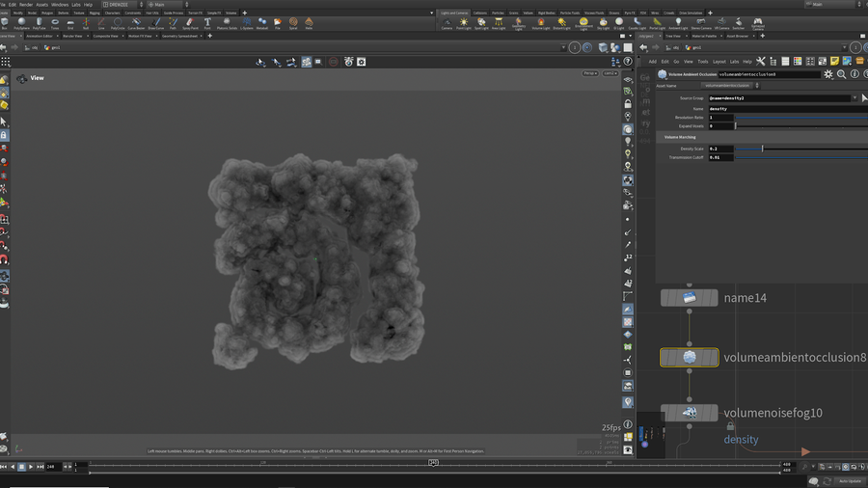Switch to the Render View tab
The image size is (868, 488).
point(72,36)
